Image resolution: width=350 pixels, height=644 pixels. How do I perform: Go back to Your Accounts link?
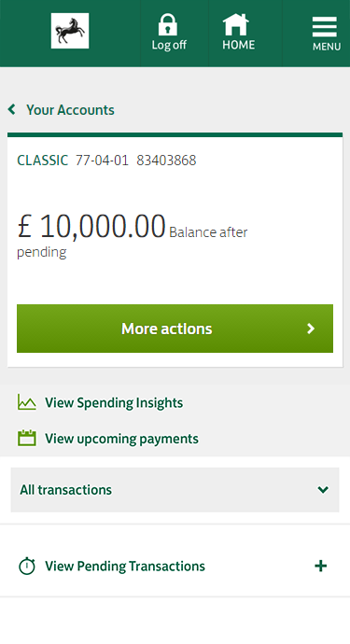tap(70, 109)
